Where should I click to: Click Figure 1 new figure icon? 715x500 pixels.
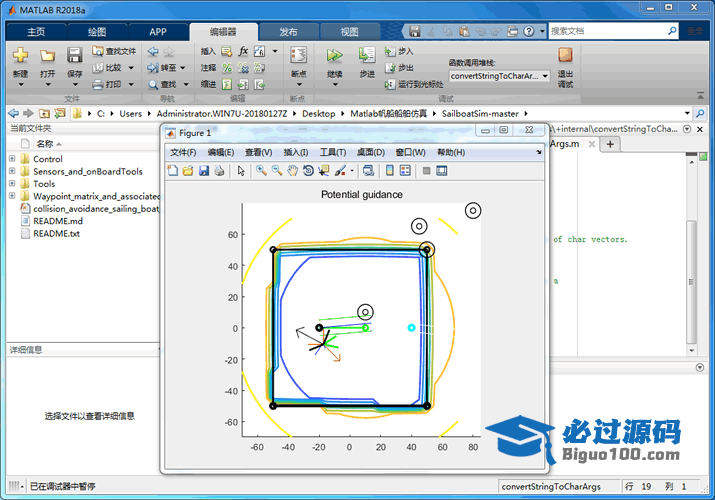click(x=173, y=171)
